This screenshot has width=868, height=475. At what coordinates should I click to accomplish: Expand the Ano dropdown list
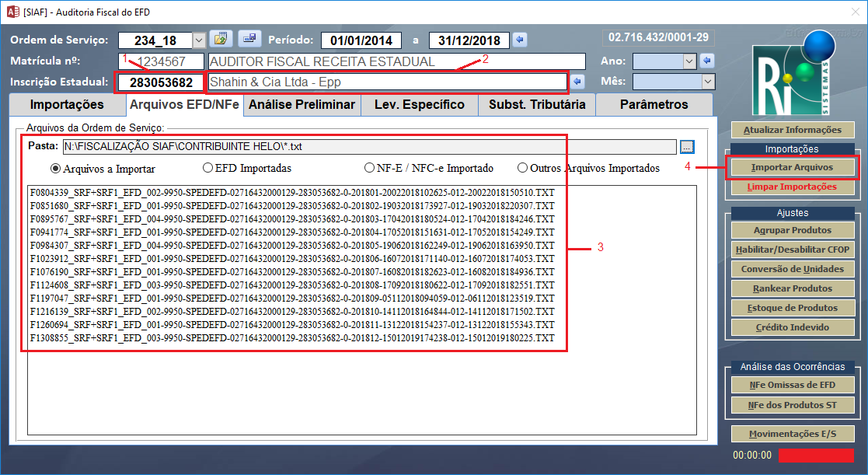[688, 61]
